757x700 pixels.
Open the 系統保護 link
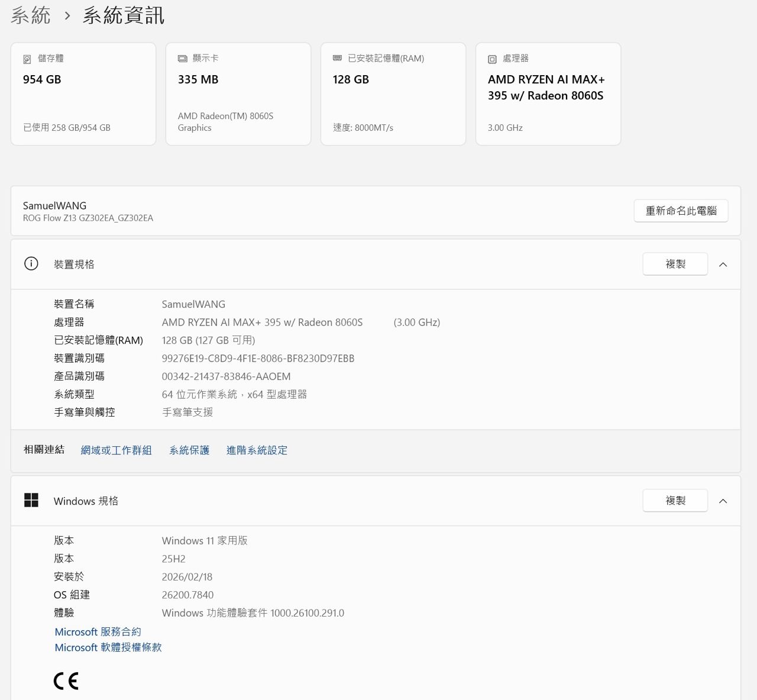point(189,450)
